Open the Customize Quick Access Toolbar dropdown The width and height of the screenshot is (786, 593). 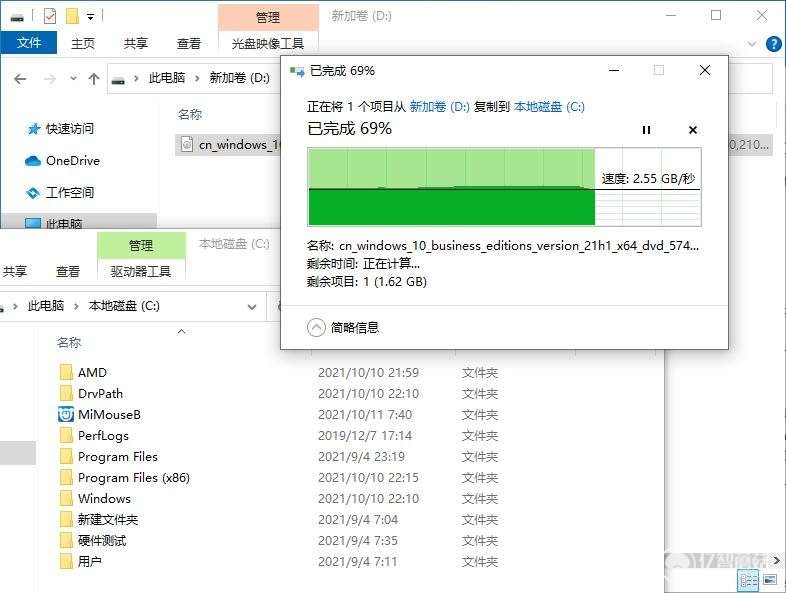pos(91,17)
